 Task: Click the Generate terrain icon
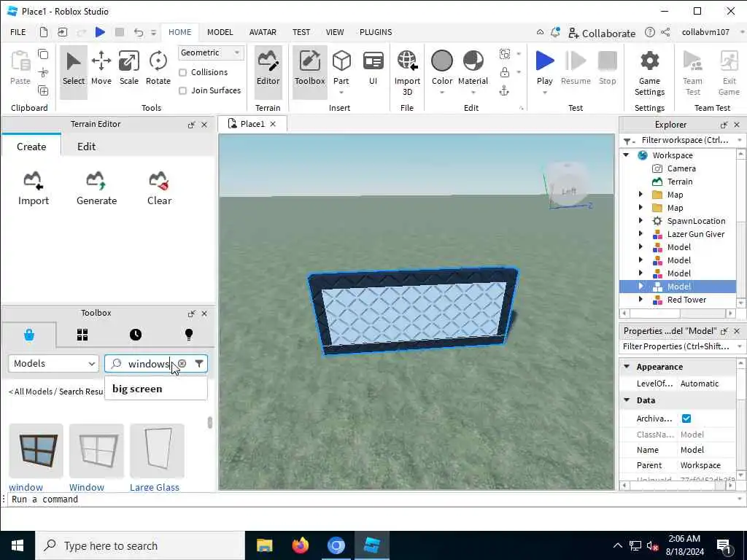pyautogui.click(x=97, y=189)
